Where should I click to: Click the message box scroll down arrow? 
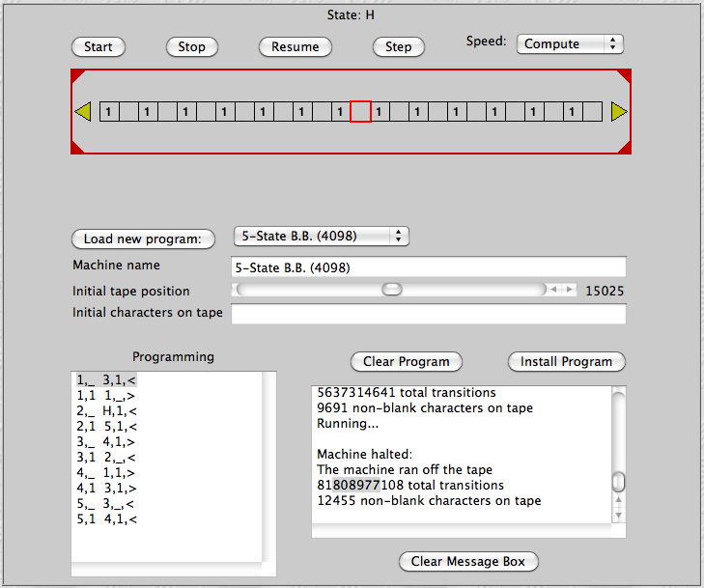619,516
